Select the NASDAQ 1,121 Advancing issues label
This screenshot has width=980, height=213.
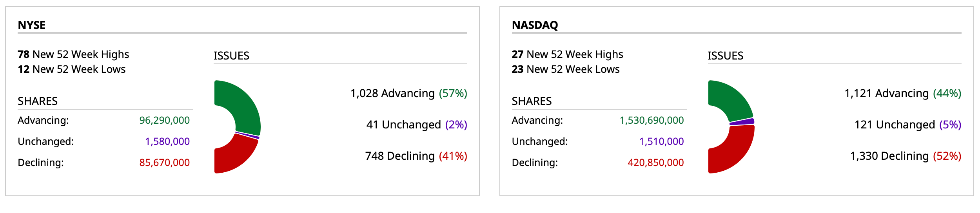coord(902,94)
